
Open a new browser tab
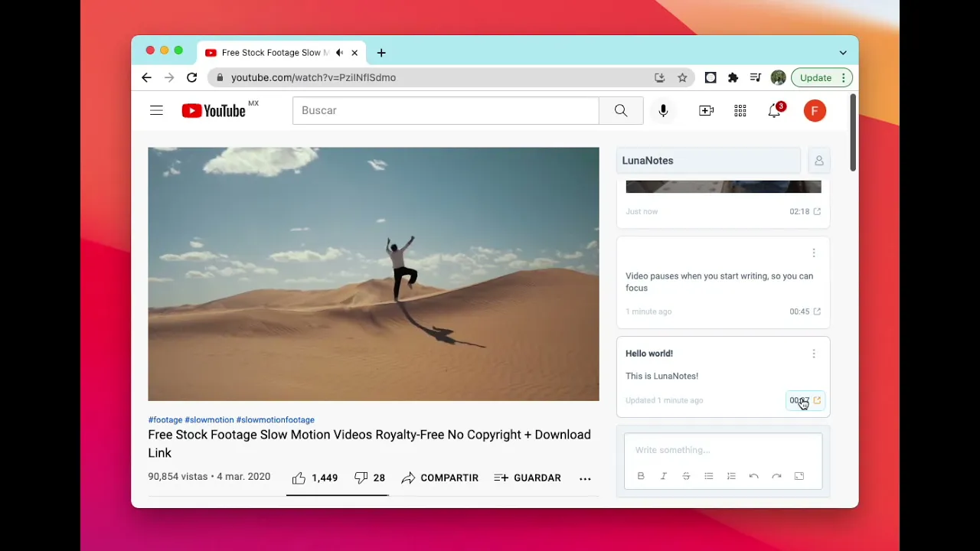pyautogui.click(x=381, y=53)
